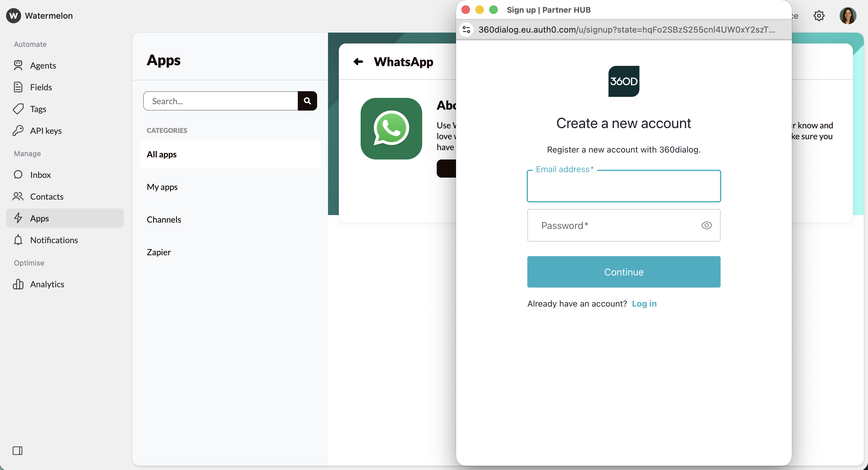
Task: Click the Watermelon logo
Action: [14, 15]
